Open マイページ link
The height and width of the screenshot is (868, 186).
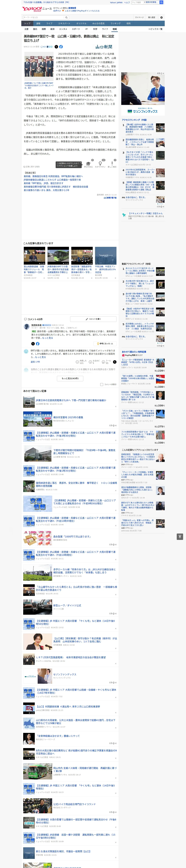(139, 18)
